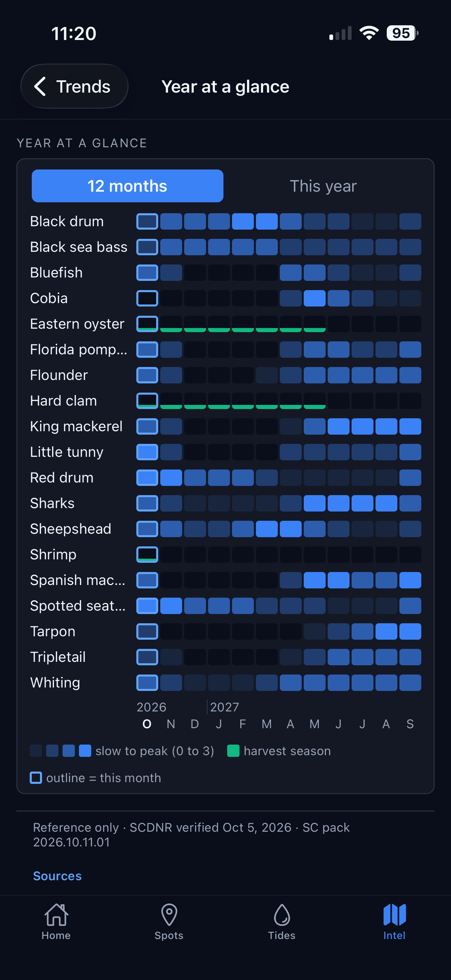Tap the Sheepshead row label
The image size is (451, 980).
[71, 529]
